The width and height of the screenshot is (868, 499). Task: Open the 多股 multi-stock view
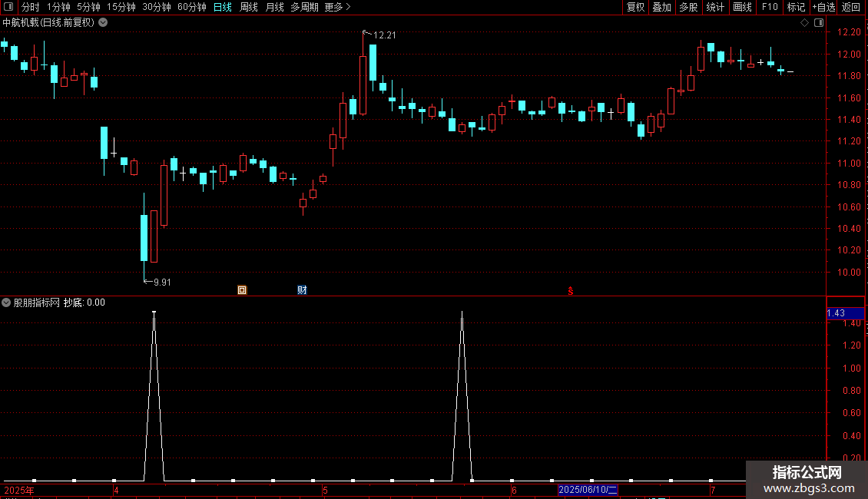689,7
